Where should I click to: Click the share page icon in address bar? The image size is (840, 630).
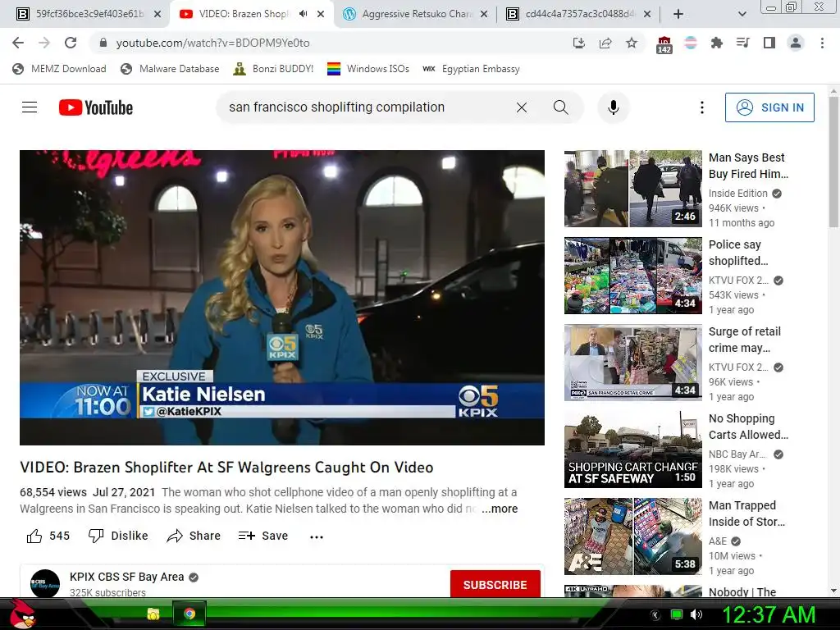[605, 43]
